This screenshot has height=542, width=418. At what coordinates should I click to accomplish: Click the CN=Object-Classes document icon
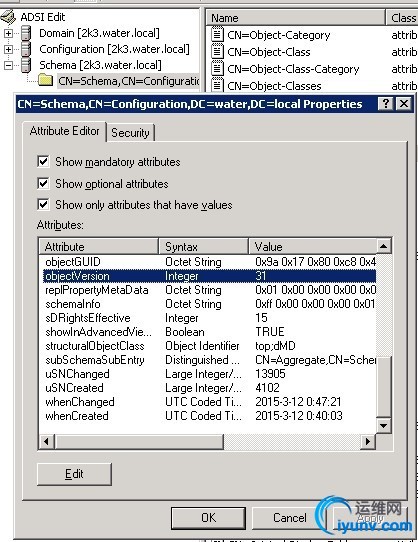tap(217, 85)
